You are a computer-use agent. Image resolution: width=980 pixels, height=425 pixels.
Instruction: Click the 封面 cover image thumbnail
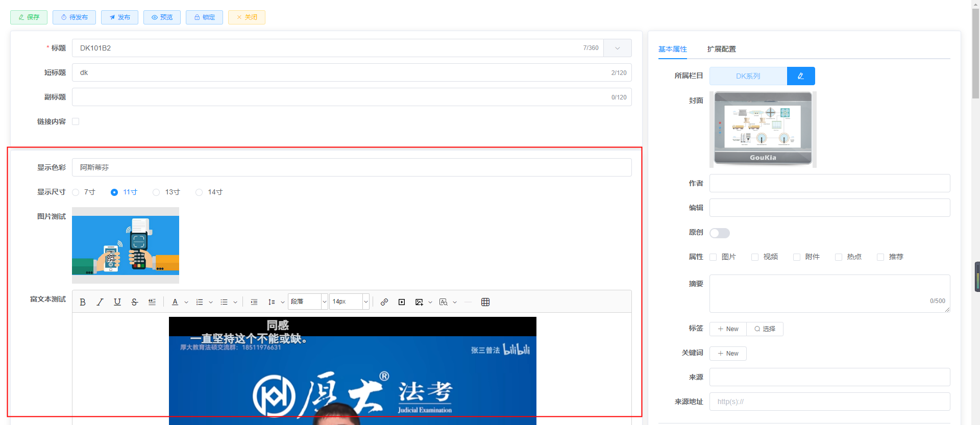pos(763,129)
